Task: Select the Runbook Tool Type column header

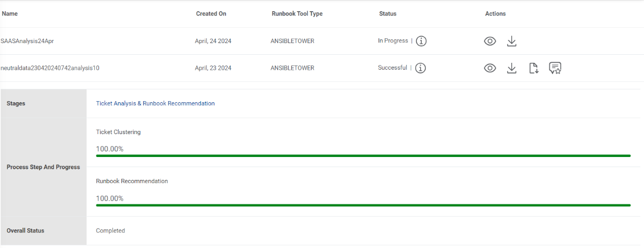Action: [297, 14]
